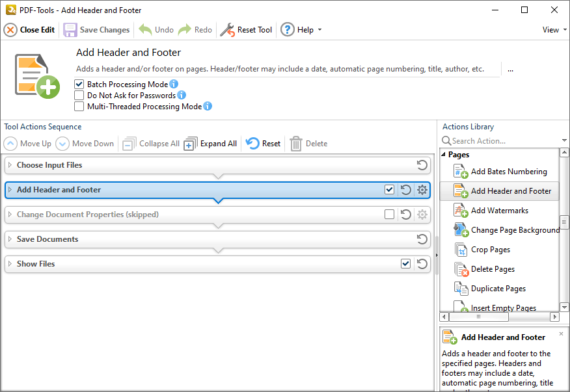Expand All actions
The image size is (570, 392).
[210, 144]
